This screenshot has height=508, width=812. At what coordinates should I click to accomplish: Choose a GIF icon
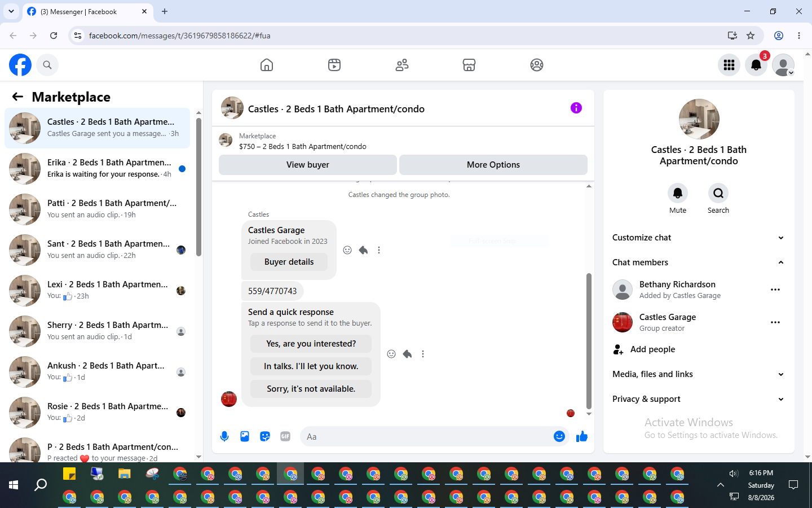click(285, 436)
